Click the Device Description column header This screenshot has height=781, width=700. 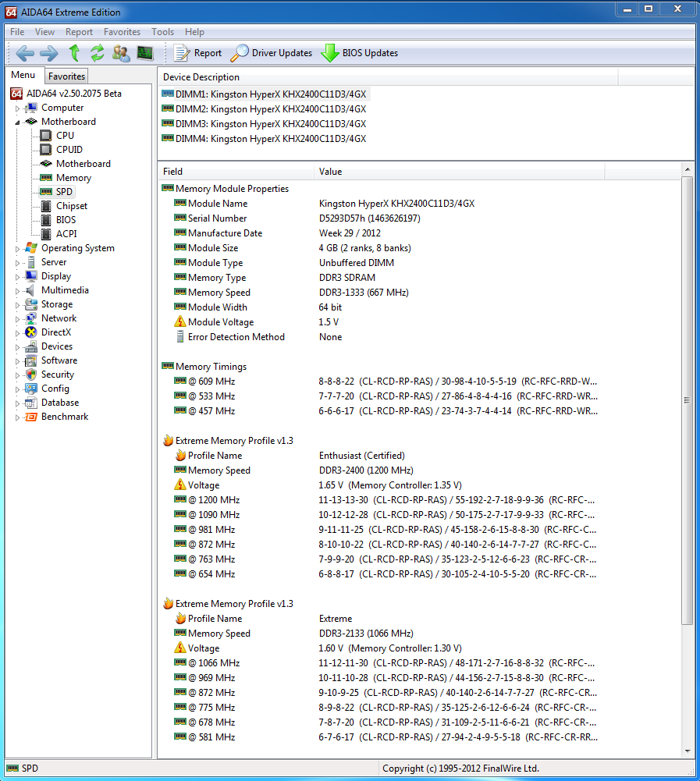(x=388, y=77)
